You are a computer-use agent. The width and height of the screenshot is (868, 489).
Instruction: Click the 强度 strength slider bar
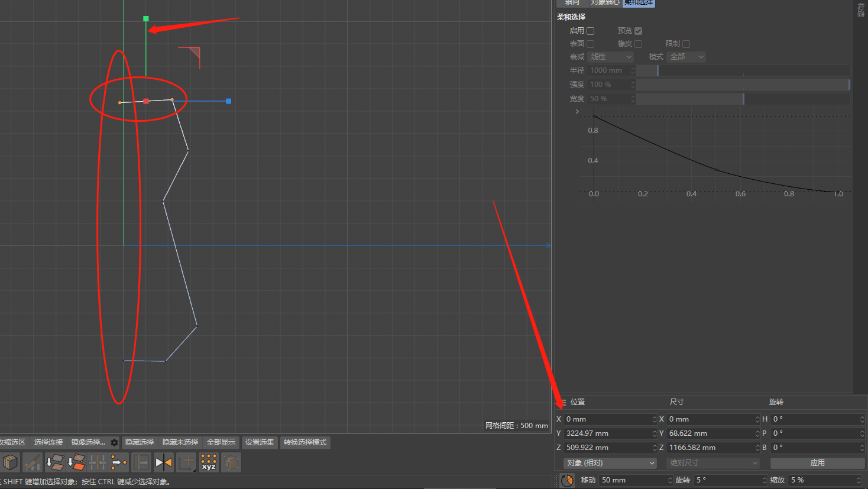pos(743,85)
